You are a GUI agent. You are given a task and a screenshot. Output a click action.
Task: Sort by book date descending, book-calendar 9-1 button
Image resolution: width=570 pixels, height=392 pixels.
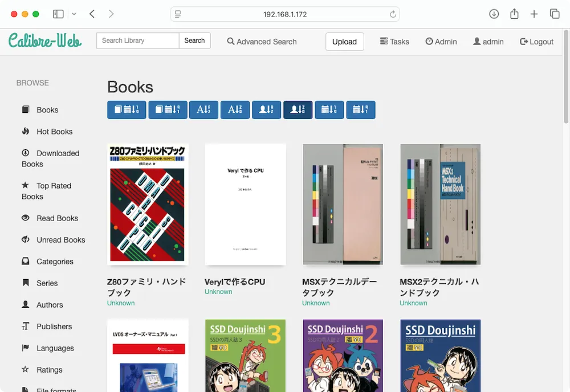[168, 110]
